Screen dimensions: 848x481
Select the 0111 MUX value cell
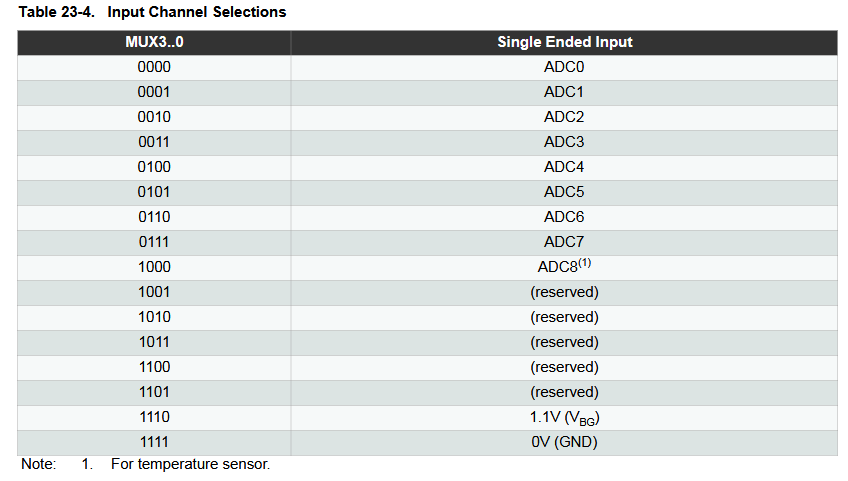(154, 242)
